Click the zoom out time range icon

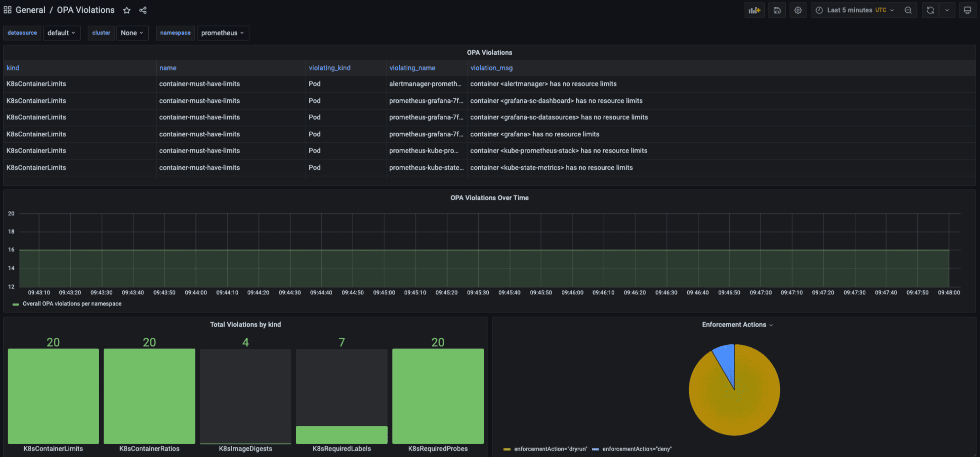[x=908, y=10]
